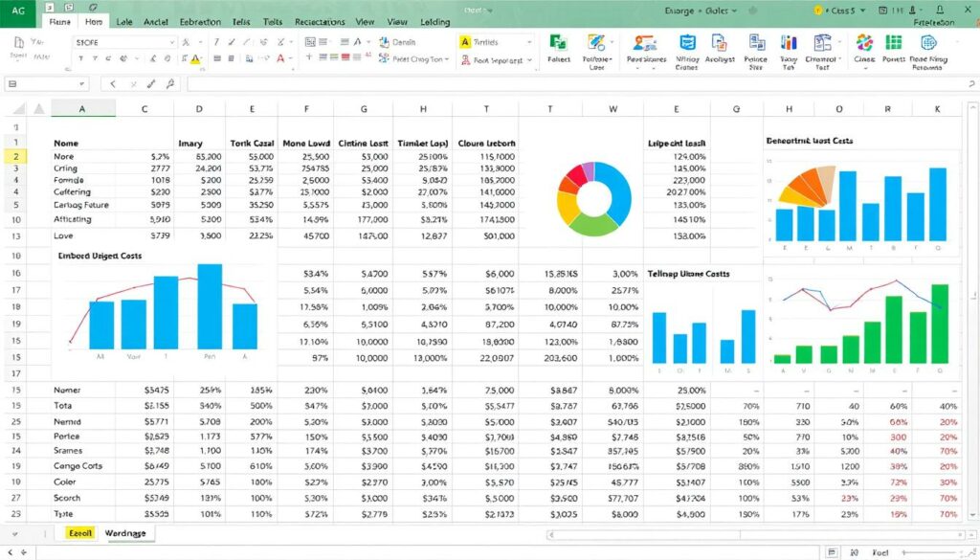This screenshot has height=560, width=980.
Task: Select the Wardnage sheet tab
Action: (125, 533)
